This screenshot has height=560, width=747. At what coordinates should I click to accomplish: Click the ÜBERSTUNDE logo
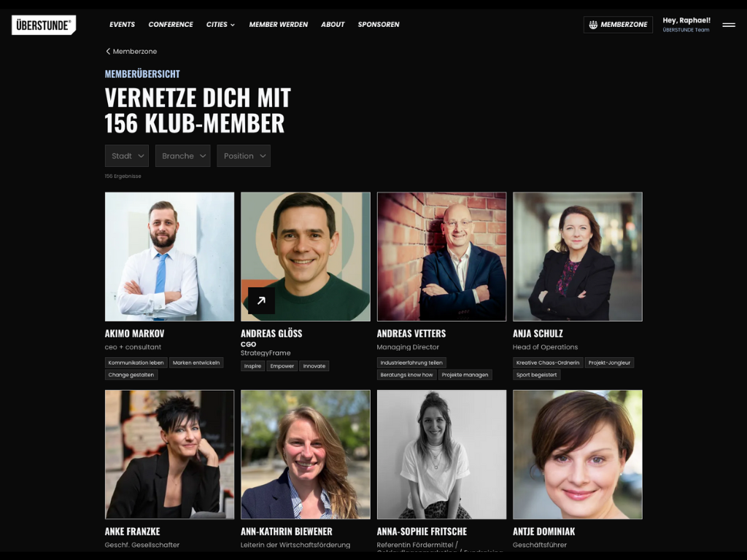[44, 25]
